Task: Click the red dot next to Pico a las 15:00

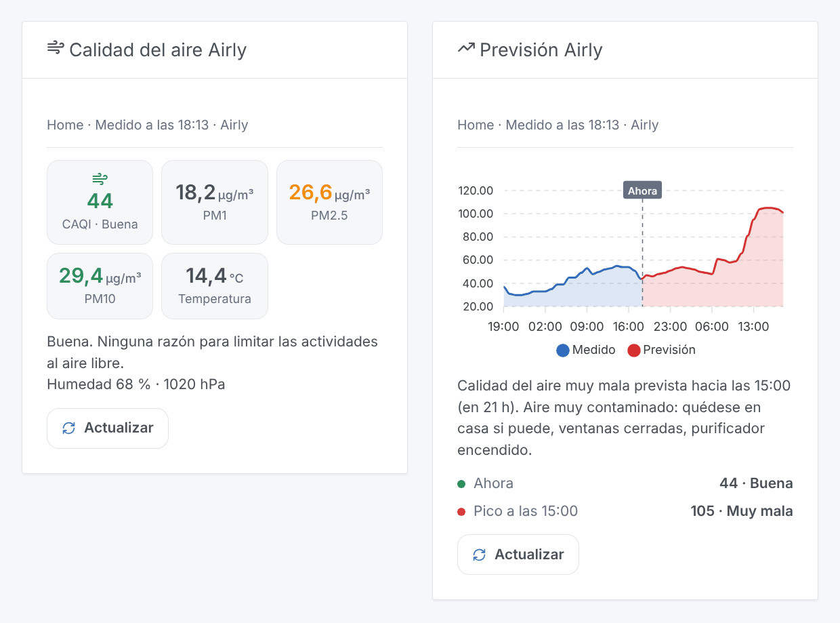Action: (461, 512)
